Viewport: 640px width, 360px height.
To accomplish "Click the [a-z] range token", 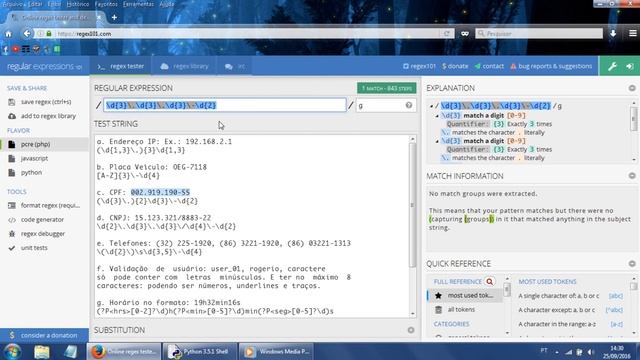I will [616, 324].
